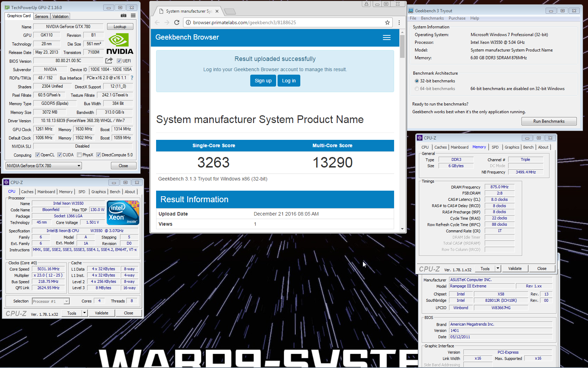Click the Tools button in left CPU-Z
The image size is (588, 368).
pyautogui.click(x=72, y=313)
